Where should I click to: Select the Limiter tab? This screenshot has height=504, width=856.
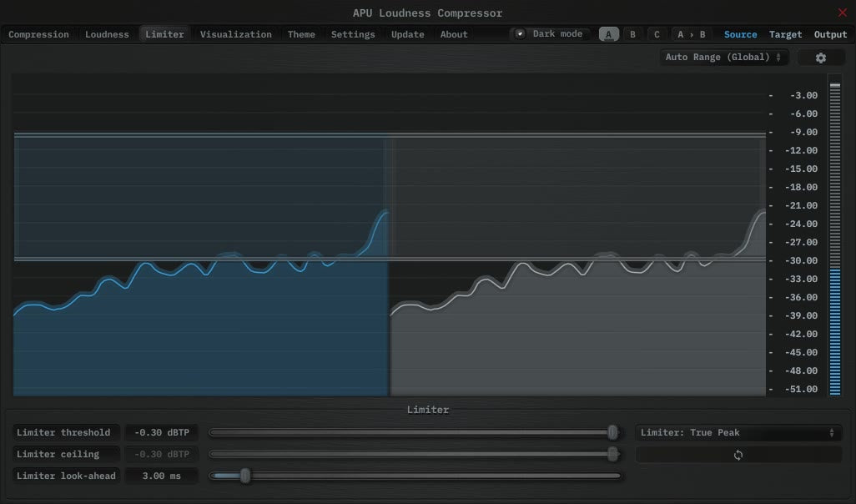click(x=164, y=34)
